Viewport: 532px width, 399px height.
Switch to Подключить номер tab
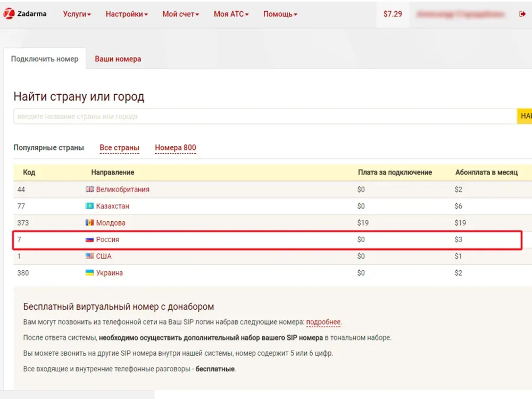[45, 59]
